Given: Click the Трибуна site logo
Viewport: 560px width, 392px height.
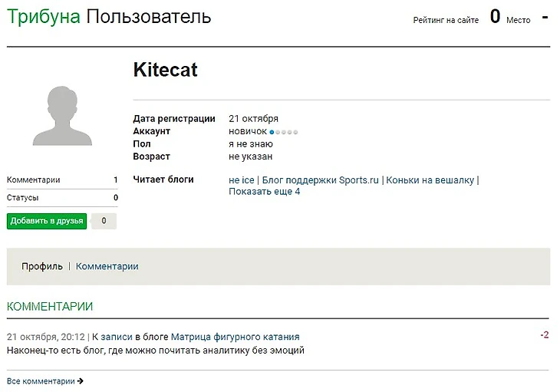Looking at the screenshot, I should point(43,16).
